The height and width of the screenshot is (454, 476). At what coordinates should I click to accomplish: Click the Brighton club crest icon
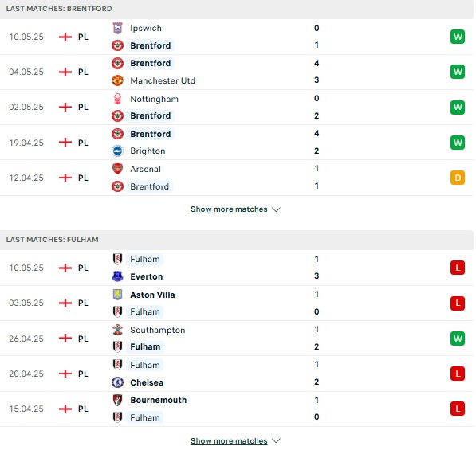pos(117,151)
